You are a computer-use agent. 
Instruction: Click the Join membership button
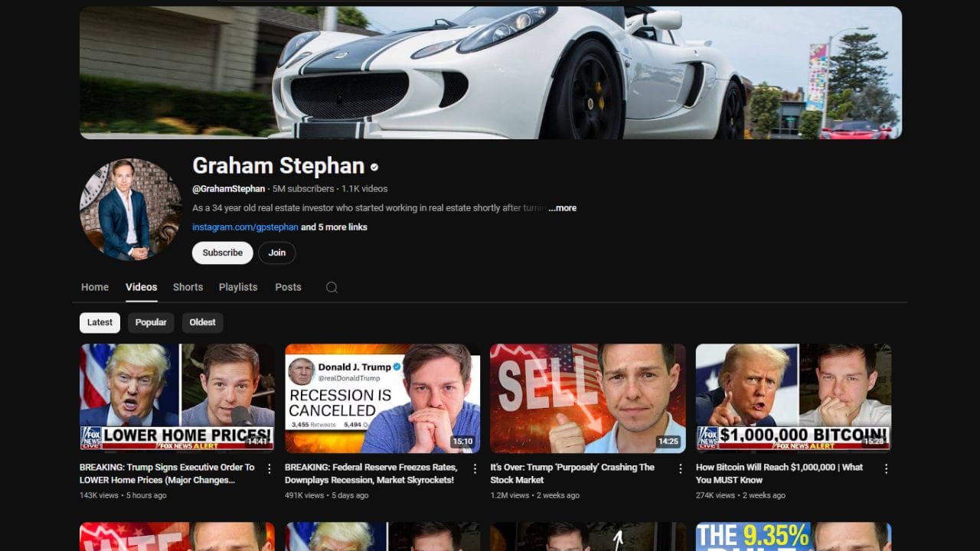(277, 253)
